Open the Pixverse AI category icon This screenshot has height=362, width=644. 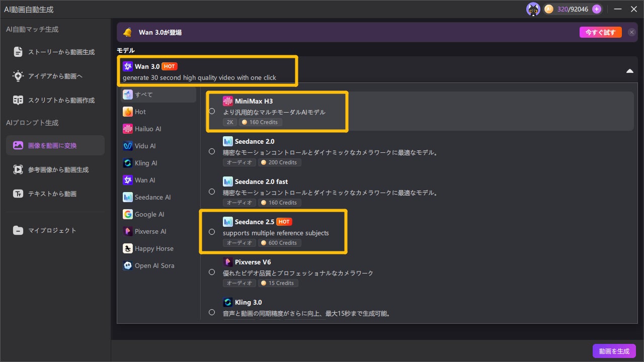click(x=128, y=231)
